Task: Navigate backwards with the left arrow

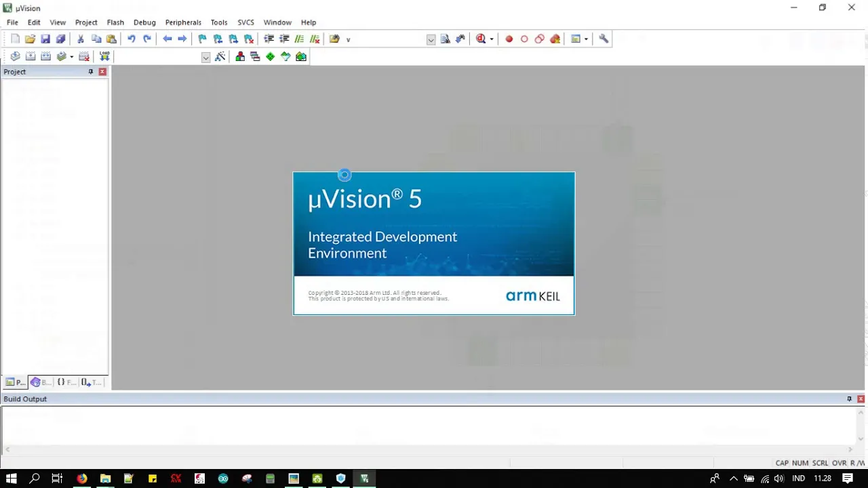Action: click(167, 39)
